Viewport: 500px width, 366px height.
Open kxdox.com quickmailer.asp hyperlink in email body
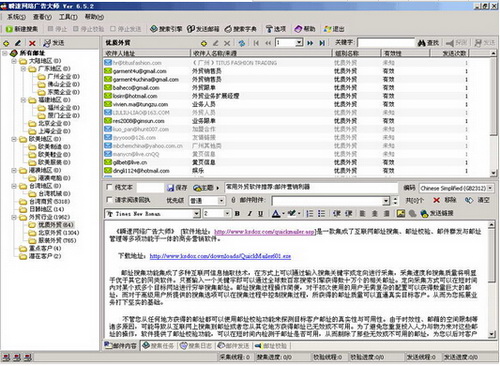(264, 232)
